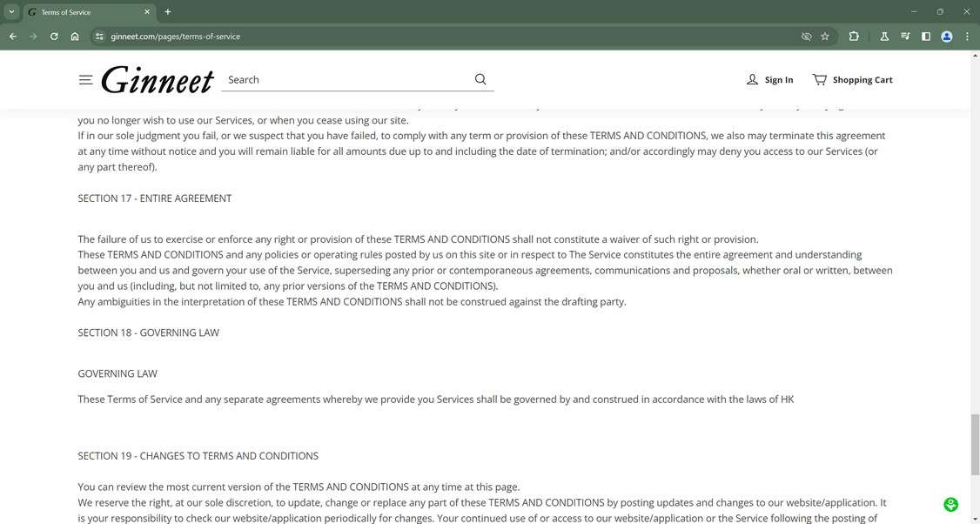Open Chrome Labs experiments flask icon
Screen dimensions: 980x524
click(x=884, y=37)
